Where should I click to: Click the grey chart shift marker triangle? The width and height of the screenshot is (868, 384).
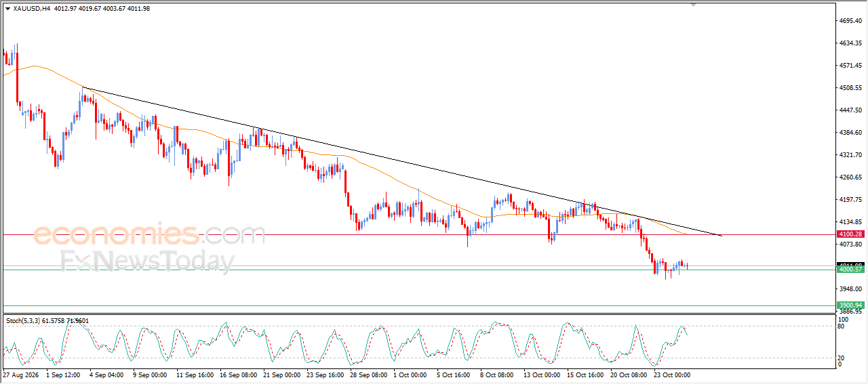tap(693, 5)
